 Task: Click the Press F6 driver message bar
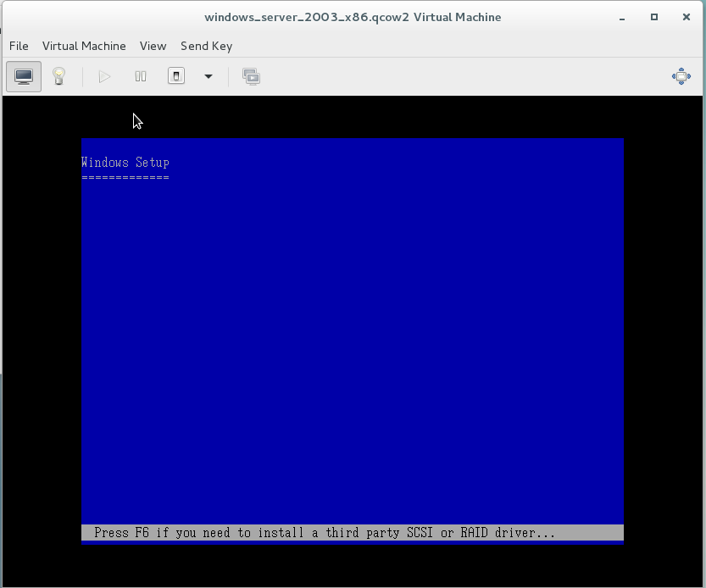tap(353, 533)
